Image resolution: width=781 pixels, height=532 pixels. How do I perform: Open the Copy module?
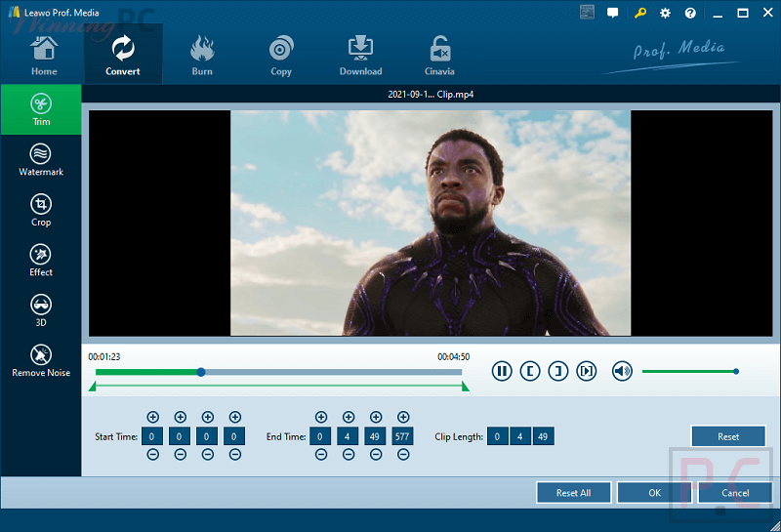click(x=281, y=57)
